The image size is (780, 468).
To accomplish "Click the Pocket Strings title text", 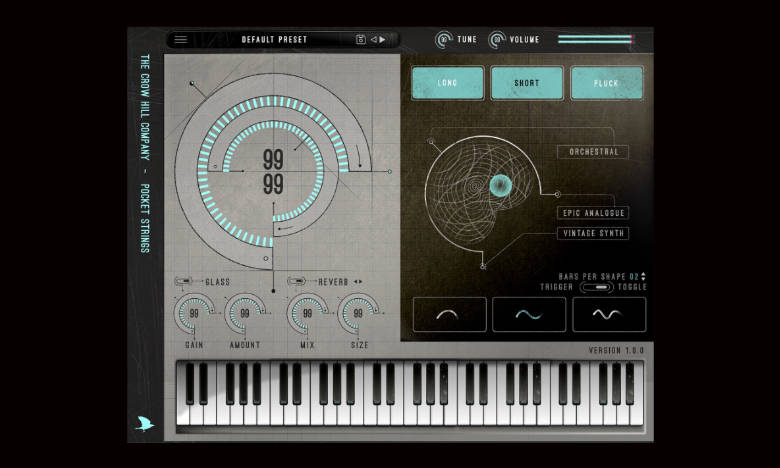I will point(145,218).
